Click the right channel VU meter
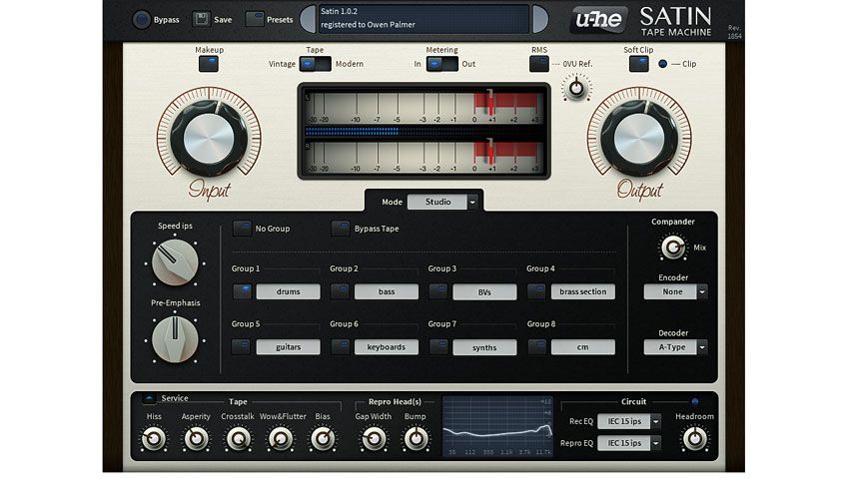Screen dimensions: 849x504 click(424, 157)
